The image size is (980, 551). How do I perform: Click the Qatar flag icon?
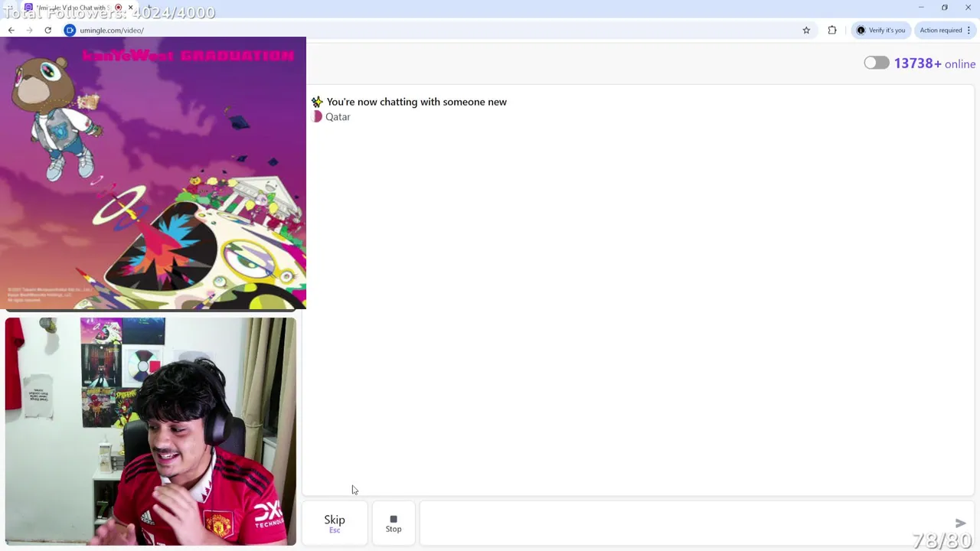click(318, 117)
